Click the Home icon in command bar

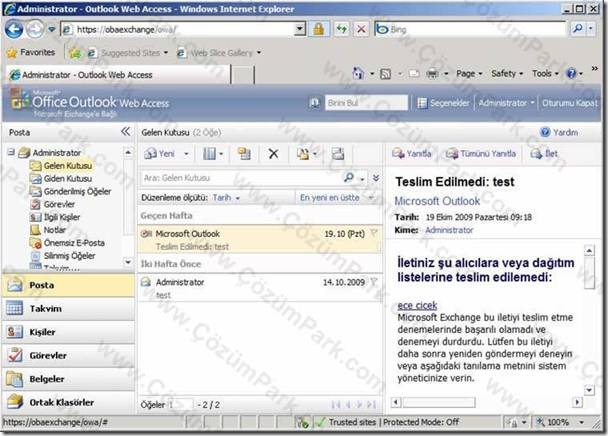(x=358, y=73)
